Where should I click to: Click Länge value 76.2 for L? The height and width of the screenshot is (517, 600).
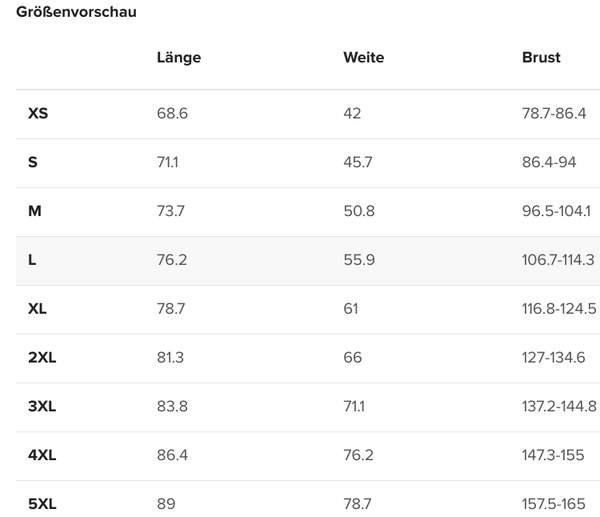(x=172, y=260)
